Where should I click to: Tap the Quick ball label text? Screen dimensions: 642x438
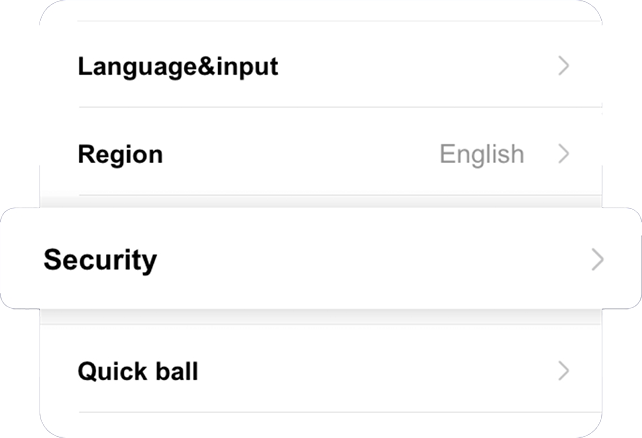point(138,372)
